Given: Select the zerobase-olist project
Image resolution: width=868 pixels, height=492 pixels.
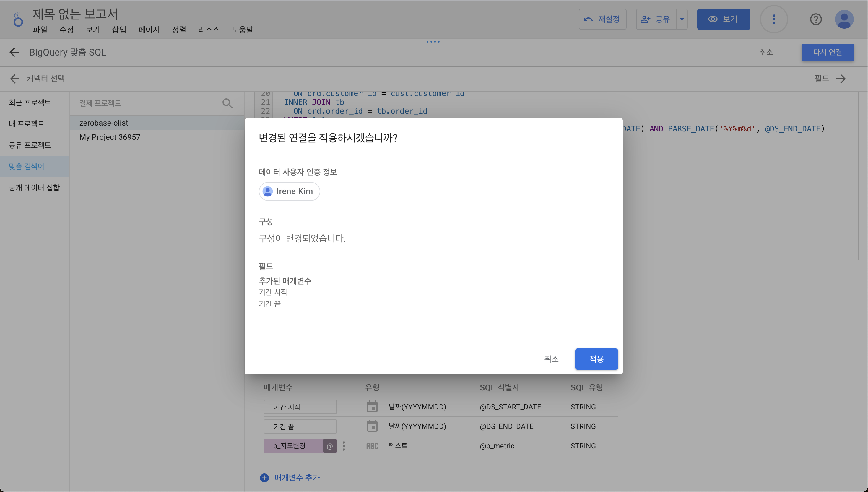Looking at the screenshot, I should pos(104,123).
